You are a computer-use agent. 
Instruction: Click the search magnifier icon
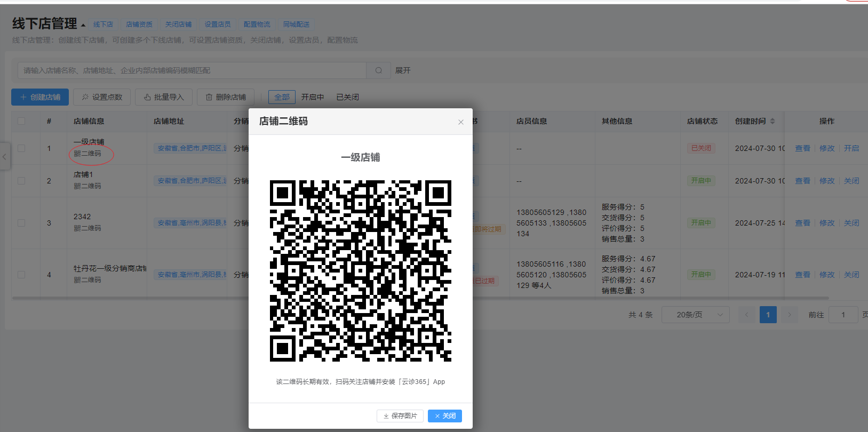[379, 70]
